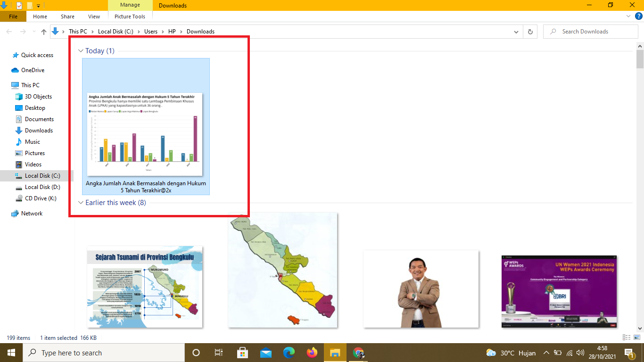
Task: Open the File Explorer help icon
Action: [638, 16]
